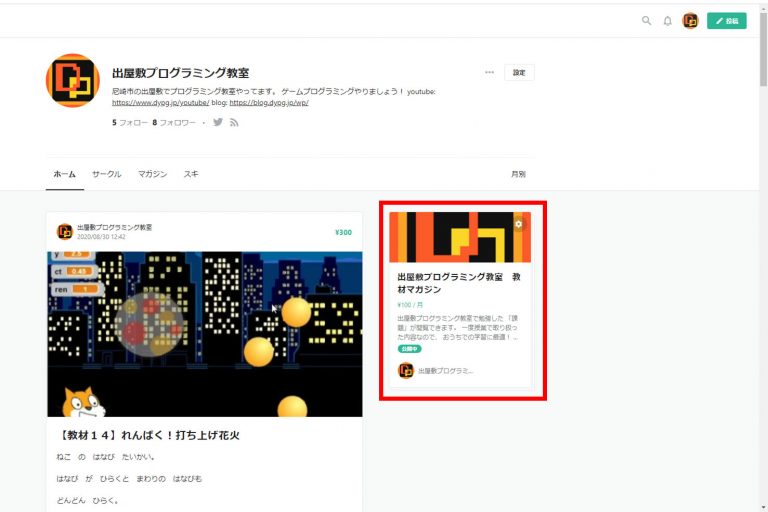Open the notifications bell
Screen dimensions: 768x512
pyautogui.click(x=668, y=21)
